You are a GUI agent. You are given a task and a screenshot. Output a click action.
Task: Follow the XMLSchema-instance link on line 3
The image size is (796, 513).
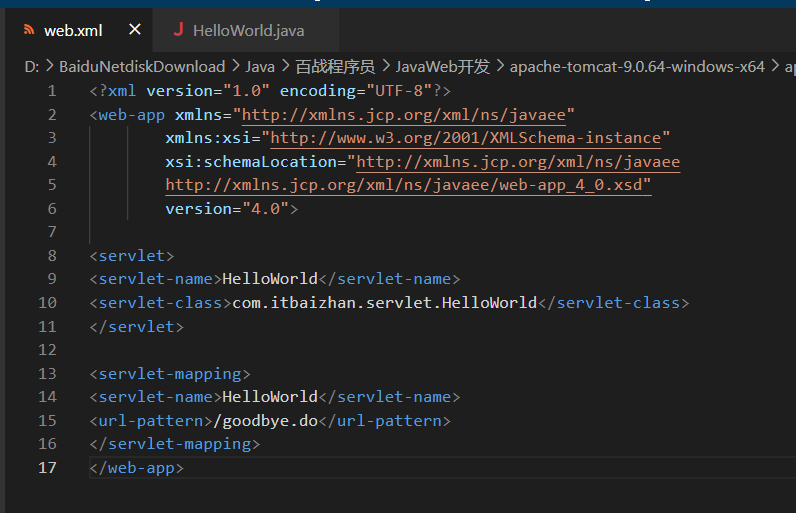466,138
